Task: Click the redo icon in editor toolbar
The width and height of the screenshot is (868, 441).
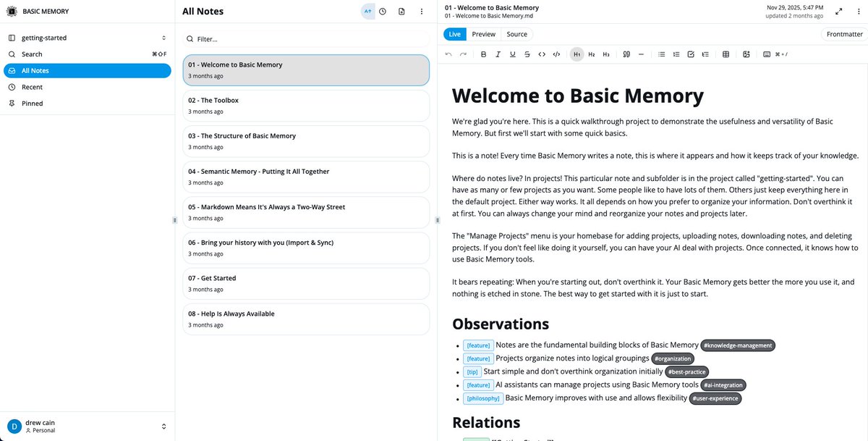Action: click(x=463, y=54)
